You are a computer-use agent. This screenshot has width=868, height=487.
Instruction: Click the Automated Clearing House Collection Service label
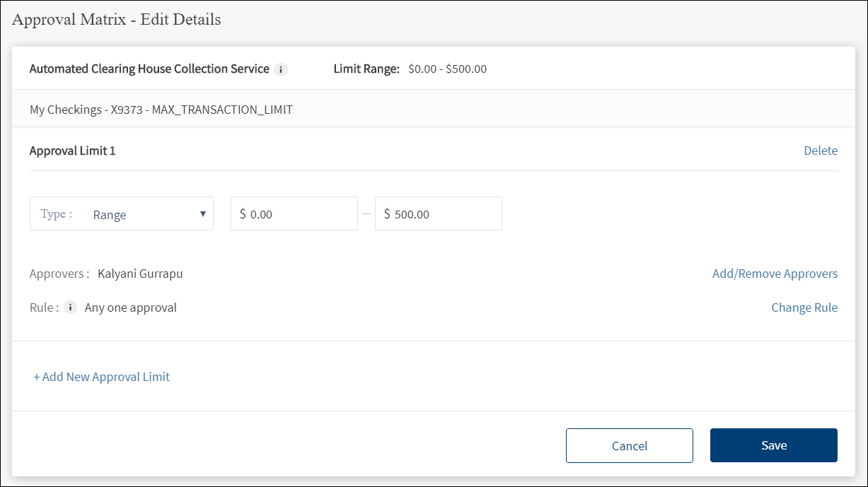pos(149,69)
